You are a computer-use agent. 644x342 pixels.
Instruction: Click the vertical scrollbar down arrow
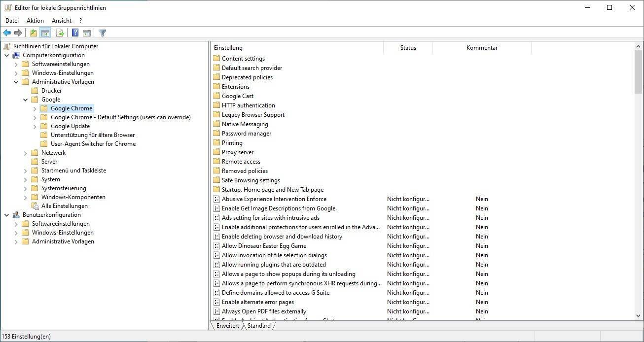pos(639,316)
